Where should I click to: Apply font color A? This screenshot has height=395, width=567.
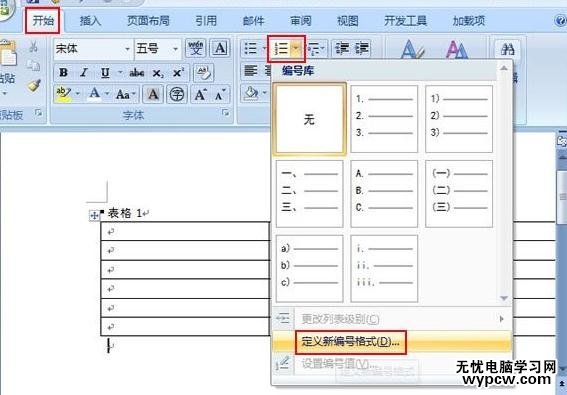tap(94, 94)
